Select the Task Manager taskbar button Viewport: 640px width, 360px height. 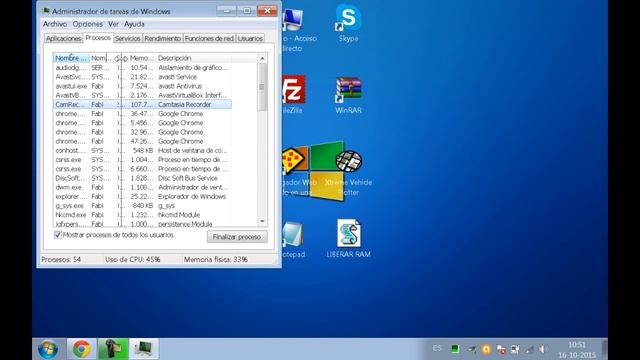pos(144,349)
